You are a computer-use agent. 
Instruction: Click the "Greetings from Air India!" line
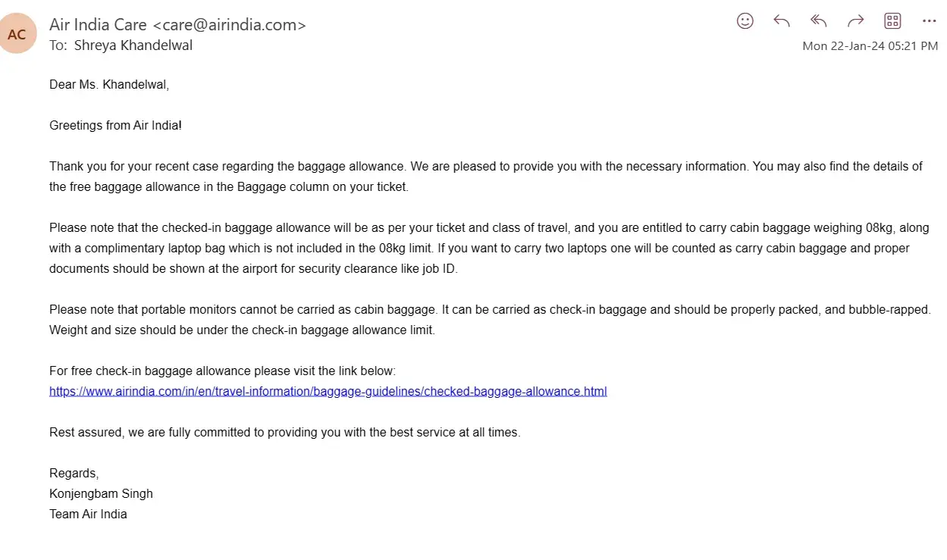point(115,126)
